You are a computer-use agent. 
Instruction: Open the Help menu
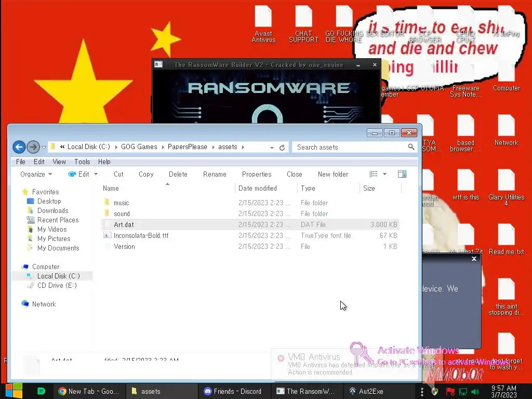[x=104, y=162]
